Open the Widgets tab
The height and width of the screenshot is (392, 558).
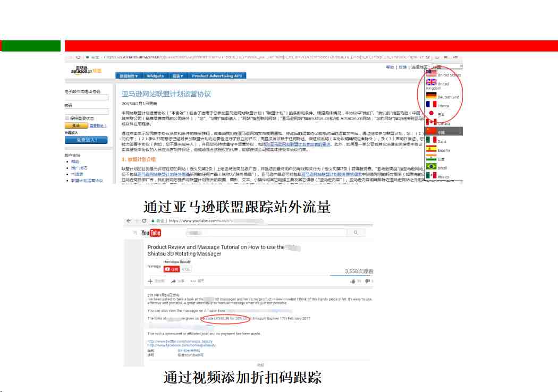coord(155,76)
